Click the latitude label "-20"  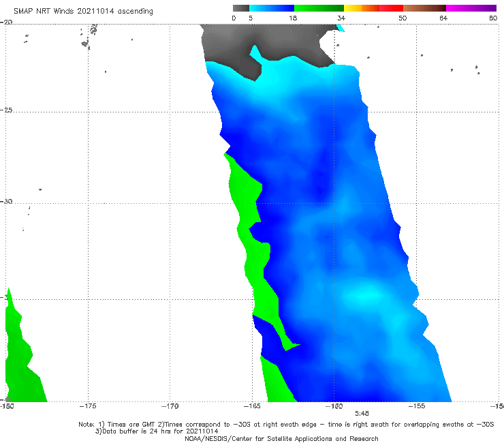click(6, 22)
